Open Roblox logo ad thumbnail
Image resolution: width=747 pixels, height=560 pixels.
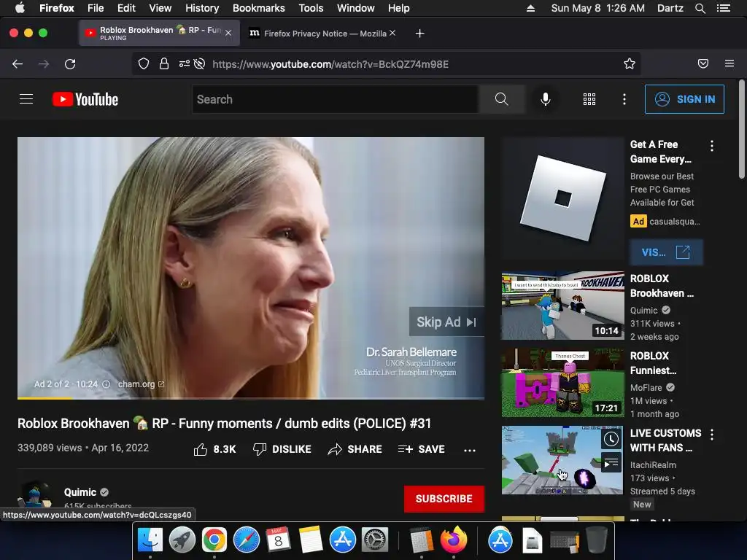pyautogui.click(x=562, y=198)
